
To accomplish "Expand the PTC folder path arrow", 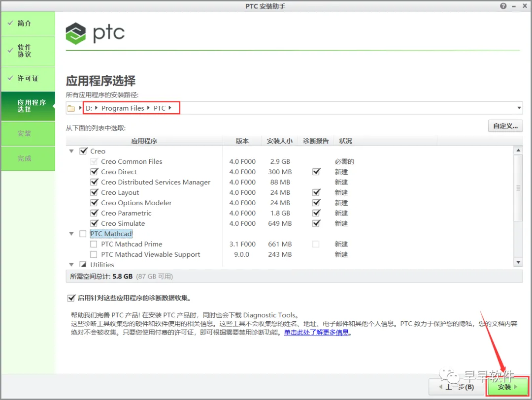I will (169, 108).
